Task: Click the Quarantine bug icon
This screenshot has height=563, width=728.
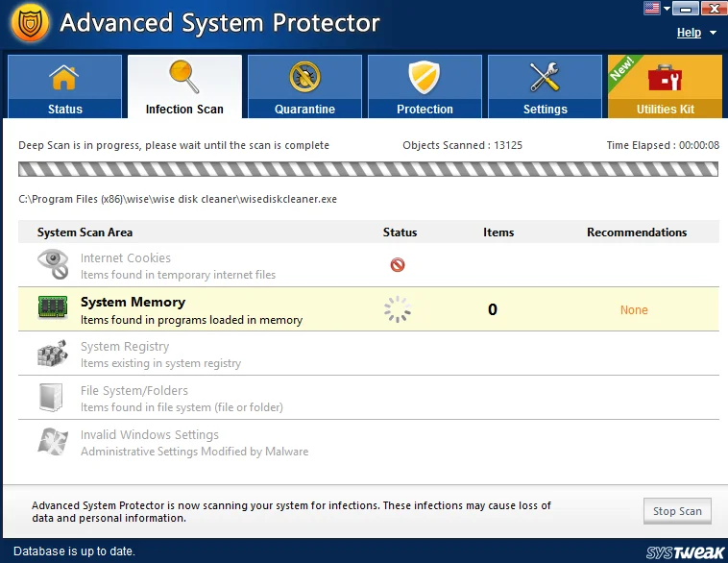Action: pyautogui.click(x=304, y=77)
